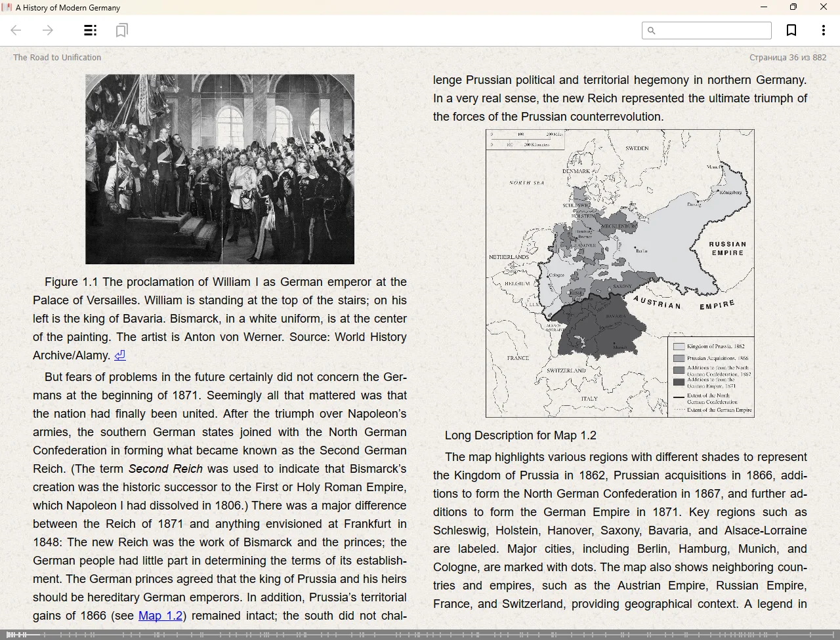The image size is (840, 640).
Task: Follow the Map 1.2 hyperlink
Action: point(160,616)
